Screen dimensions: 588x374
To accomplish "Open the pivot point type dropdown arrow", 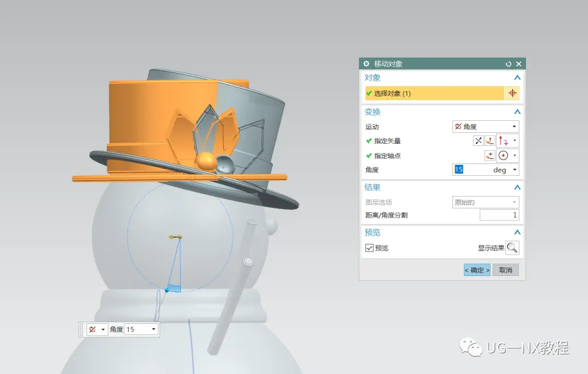I will coord(514,155).
